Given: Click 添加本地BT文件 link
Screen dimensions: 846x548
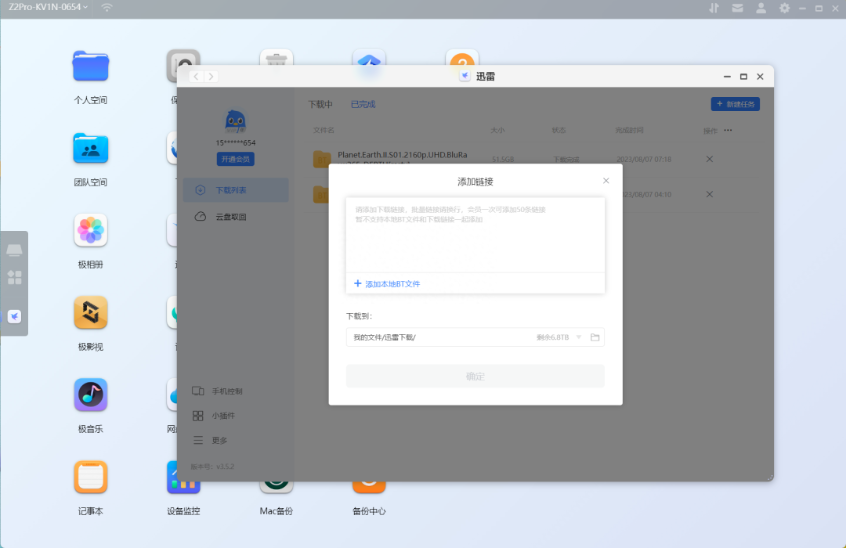Looking at the screenshot, I should pyautogui.click(x=387, y=284).
